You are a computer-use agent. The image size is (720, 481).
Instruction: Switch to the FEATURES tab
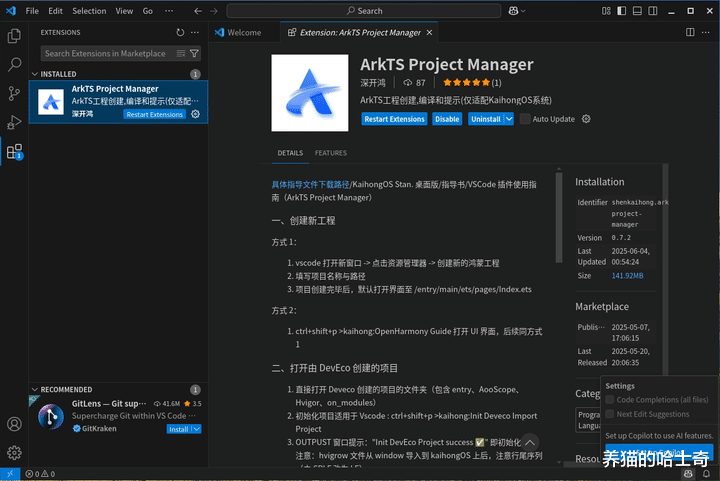point(331,153)
